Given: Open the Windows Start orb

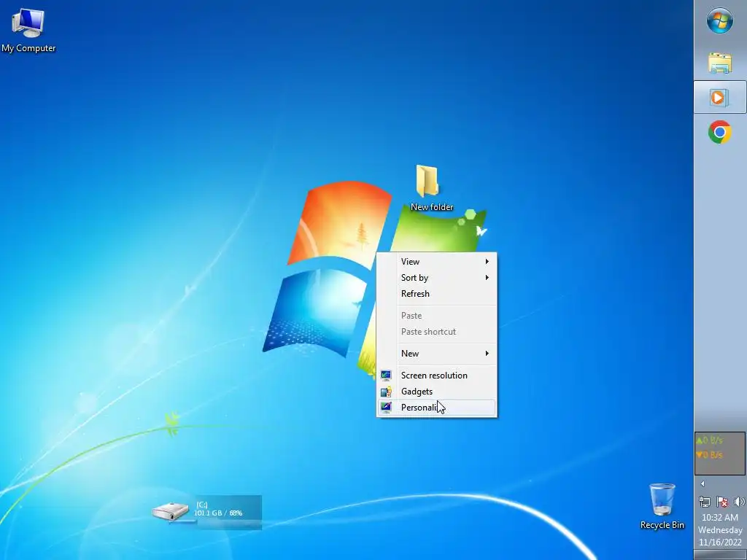Looking at the screenshot, I should pos(720,20).
